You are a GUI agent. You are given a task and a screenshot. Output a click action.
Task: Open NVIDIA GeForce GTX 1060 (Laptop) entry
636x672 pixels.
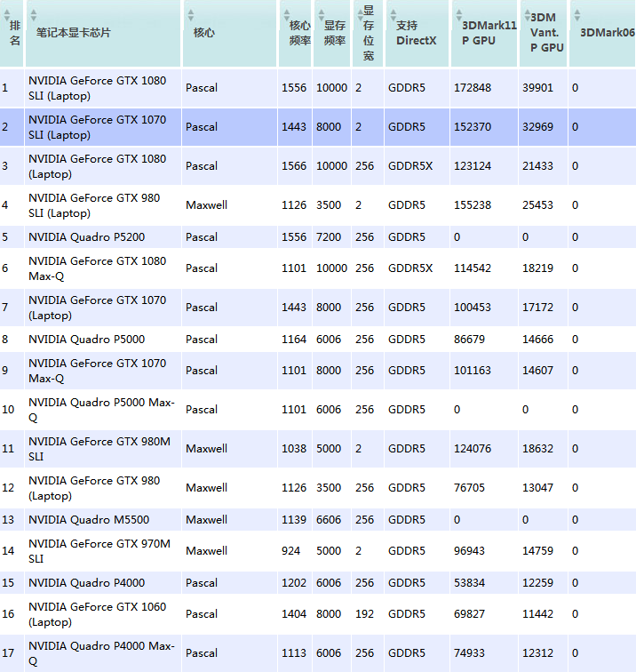[97, 614]
